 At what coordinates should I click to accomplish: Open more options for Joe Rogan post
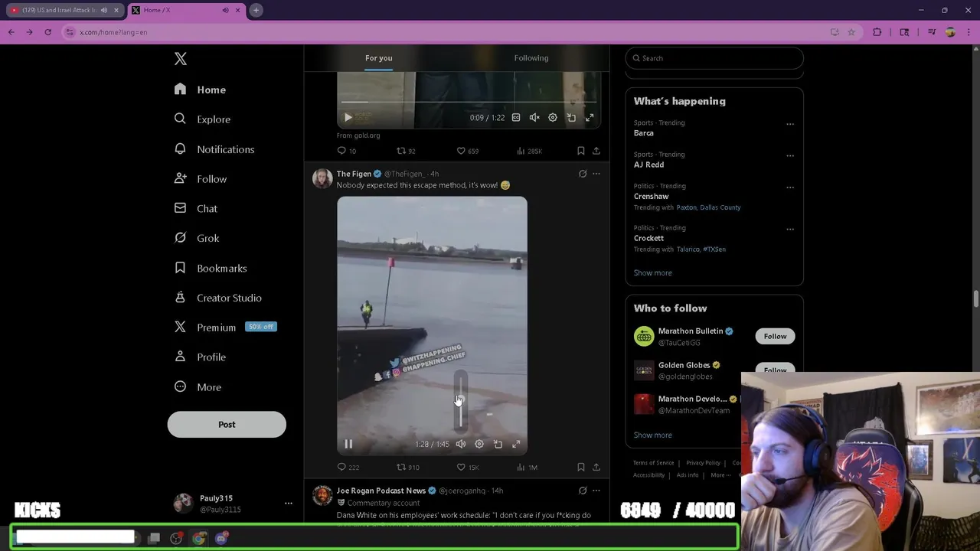point(596,491)
